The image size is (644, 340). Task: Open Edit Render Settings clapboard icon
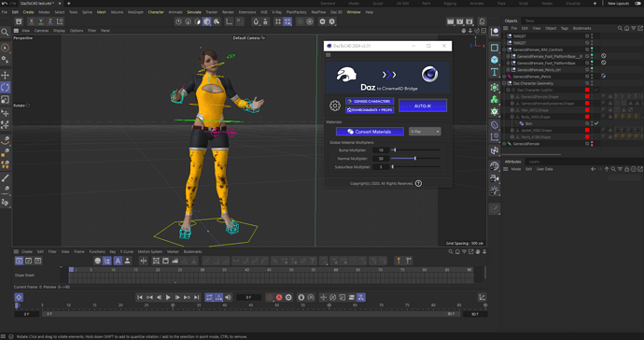(x=469, y=21)
